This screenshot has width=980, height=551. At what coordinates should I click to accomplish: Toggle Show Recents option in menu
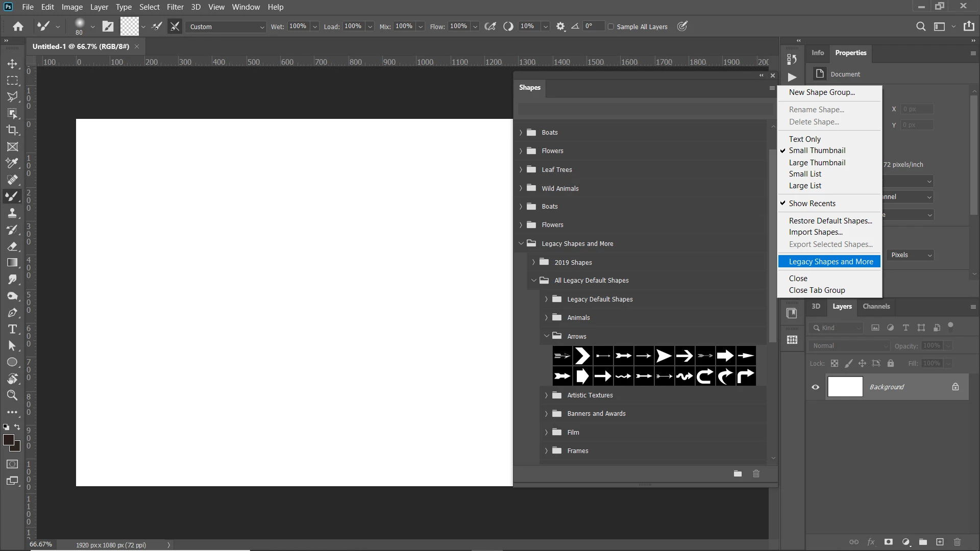click(x=812, y=203)
